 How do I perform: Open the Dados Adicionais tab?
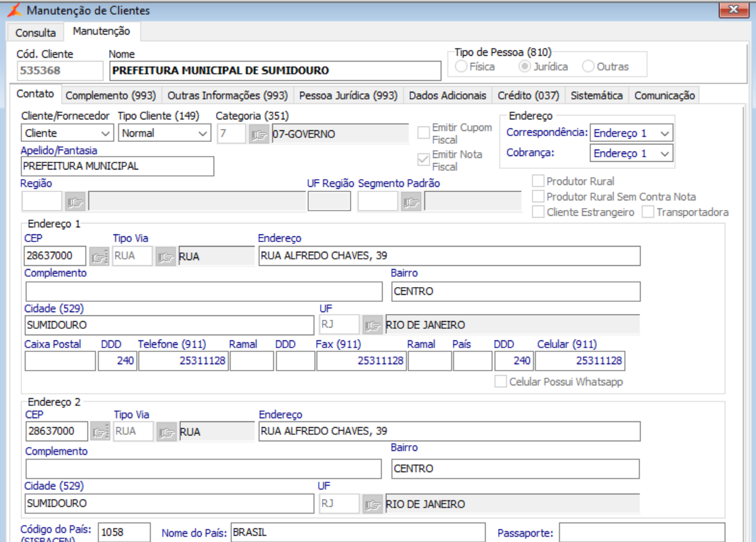pyautogui.click(x=447, y=96)
